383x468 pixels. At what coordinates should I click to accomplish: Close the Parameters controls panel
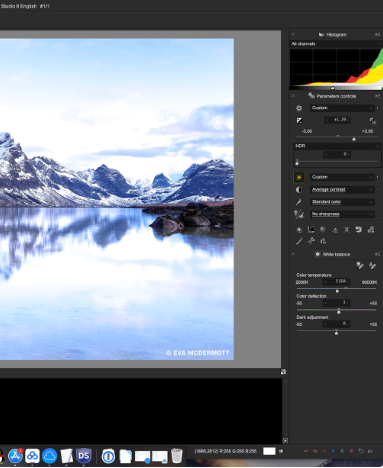point(293,96)
